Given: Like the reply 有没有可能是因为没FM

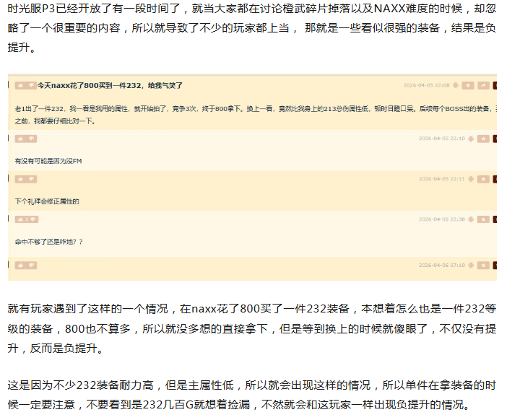Looking at the screenshot, I should [19, 139].
